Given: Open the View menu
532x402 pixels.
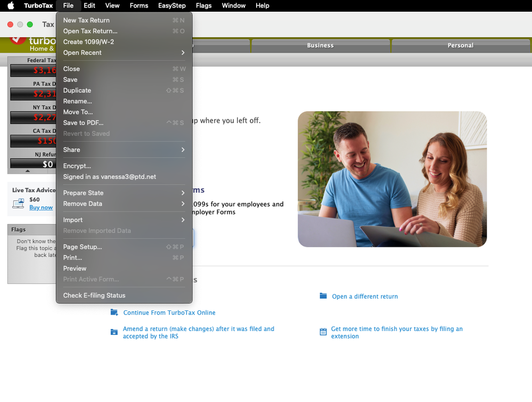Looking at the screenshot, I should click(x=112, y=5).
